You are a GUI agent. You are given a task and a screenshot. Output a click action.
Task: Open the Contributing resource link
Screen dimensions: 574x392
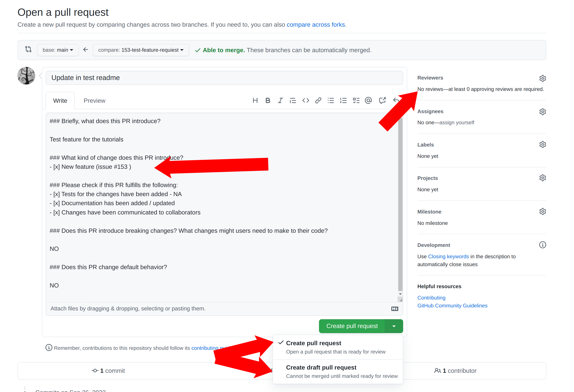(431, 298)
